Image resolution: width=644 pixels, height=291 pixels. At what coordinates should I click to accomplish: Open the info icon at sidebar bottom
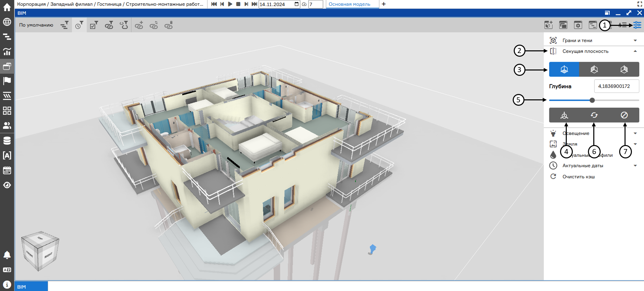7,285
